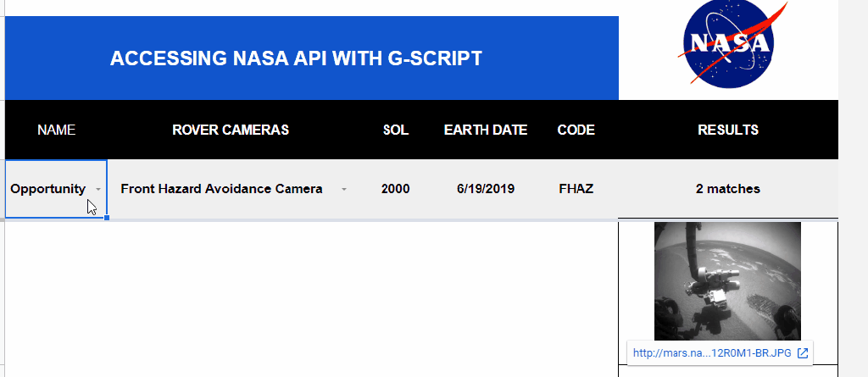Open the http://mars.na...BR.JPG link
The height and width of the screenshot is (377, 868).
[711, 353]
